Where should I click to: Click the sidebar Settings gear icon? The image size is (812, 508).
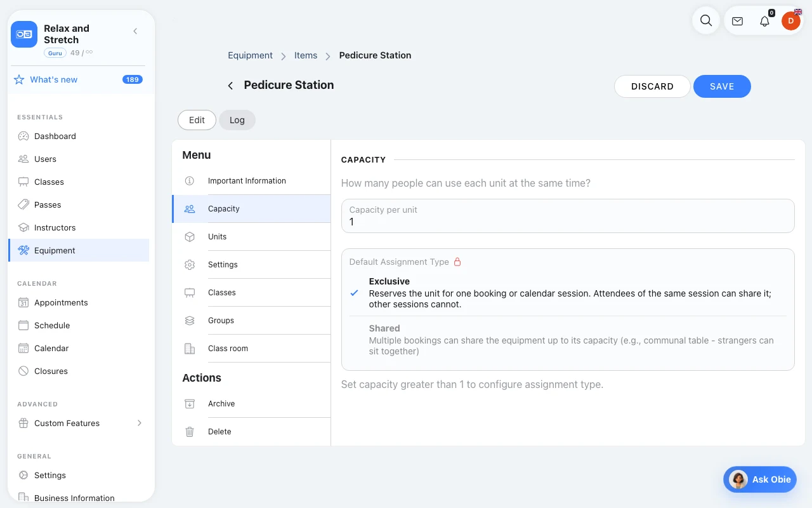(x=23, y=475)
